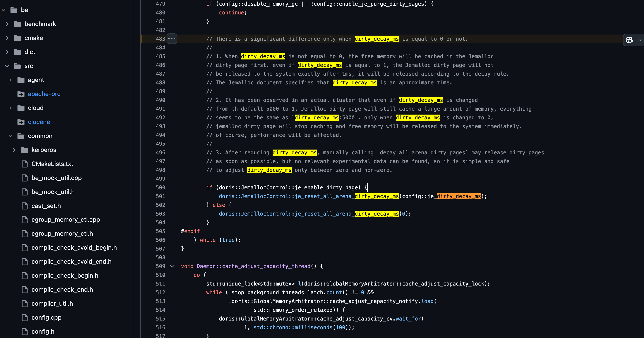Click the compile_check_end.h file icon
The image size is (644, 338).
click(x=24, y=289)
